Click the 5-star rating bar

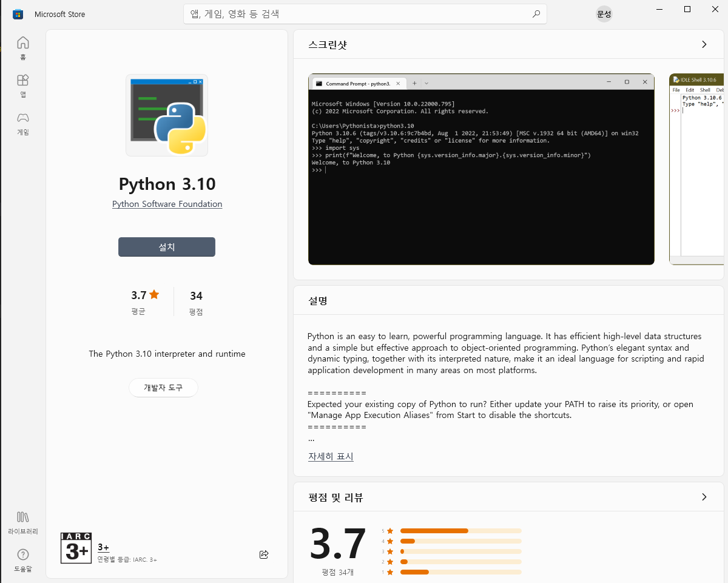pos(460,531)
